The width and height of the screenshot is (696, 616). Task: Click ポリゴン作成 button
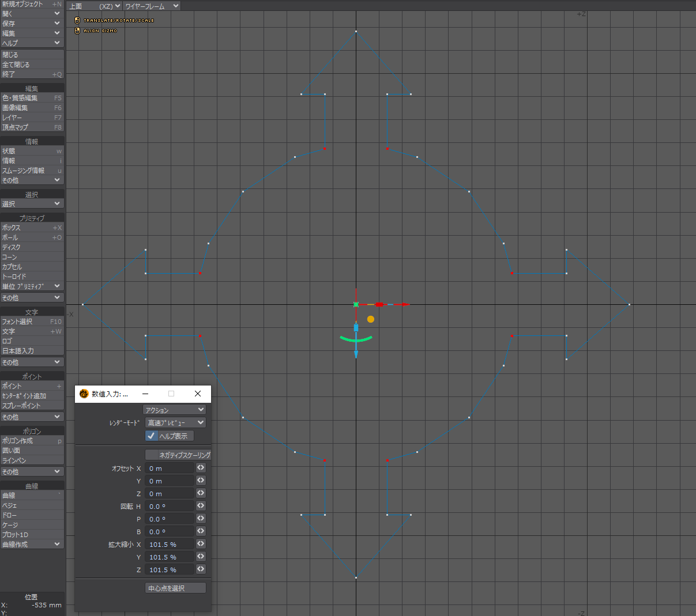pos(32,441)
